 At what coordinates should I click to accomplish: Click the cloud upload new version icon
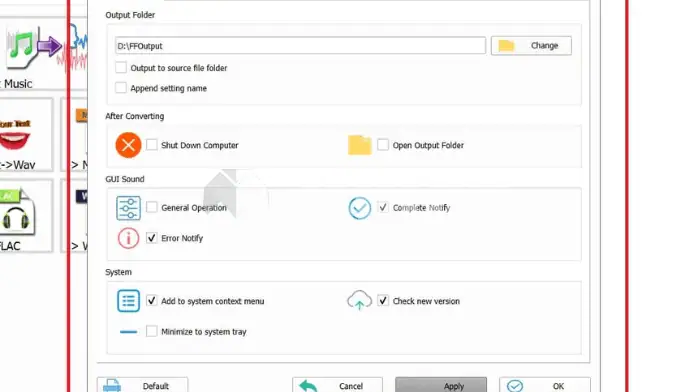tap(359, 300)
